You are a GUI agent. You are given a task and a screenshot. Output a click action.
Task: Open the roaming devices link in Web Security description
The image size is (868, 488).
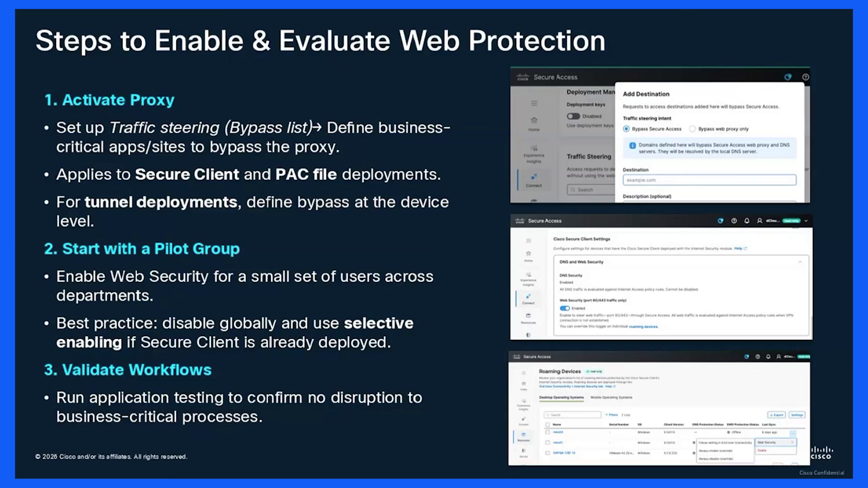[643, 327]
